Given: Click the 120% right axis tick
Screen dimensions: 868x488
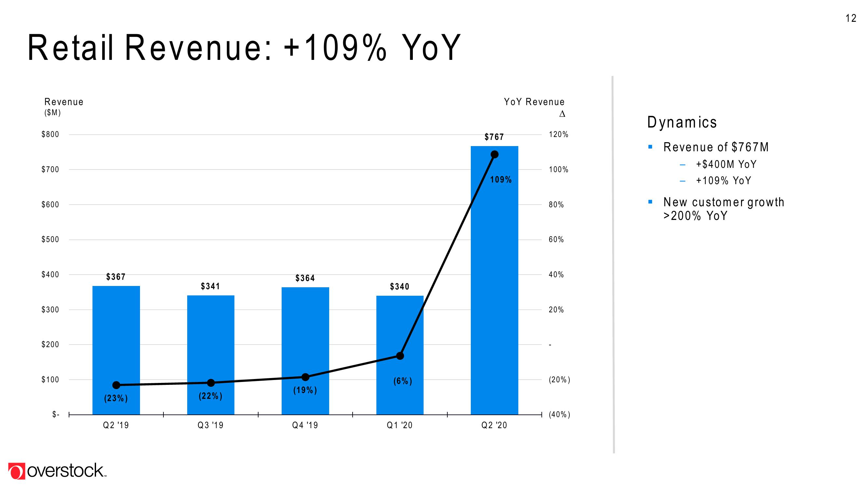Looking at the screenshot, I should pos(559,134).
